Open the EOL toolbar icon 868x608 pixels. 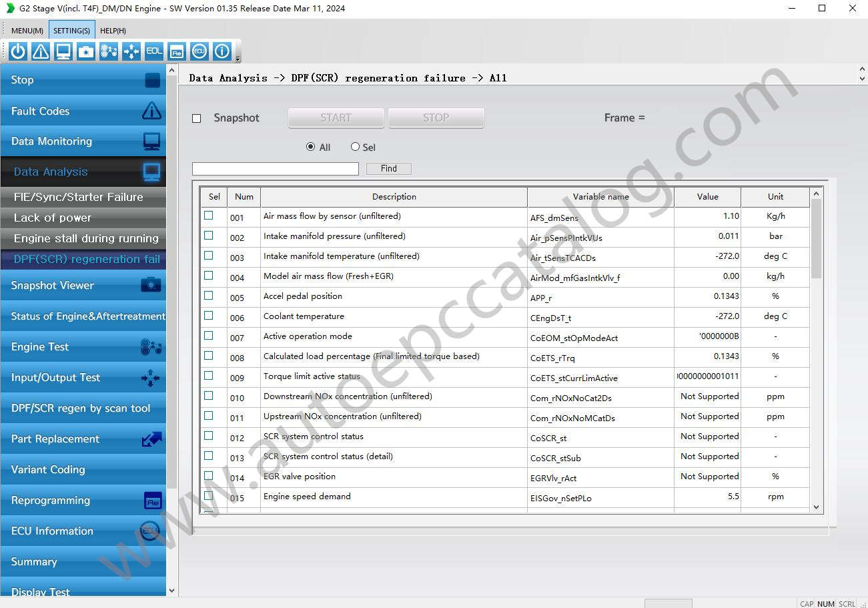[x=153, y=51]
